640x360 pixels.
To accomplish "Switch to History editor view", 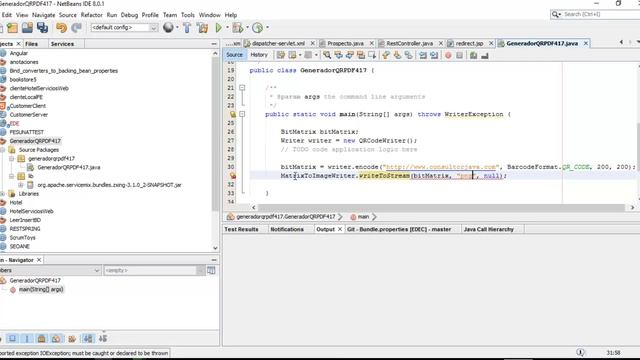I will 259,55.
